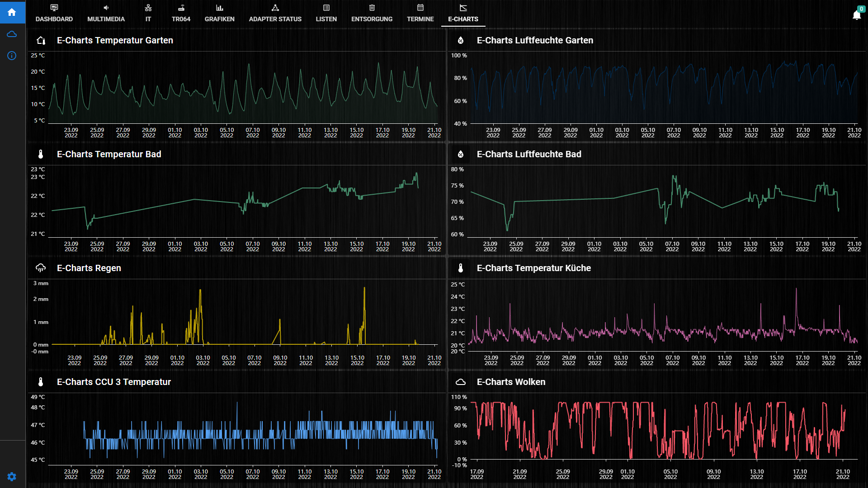Screen dimensions: 868x488
Task: Click thermometer icon of CCU 3 Temperatur
Action: (41, 382)
